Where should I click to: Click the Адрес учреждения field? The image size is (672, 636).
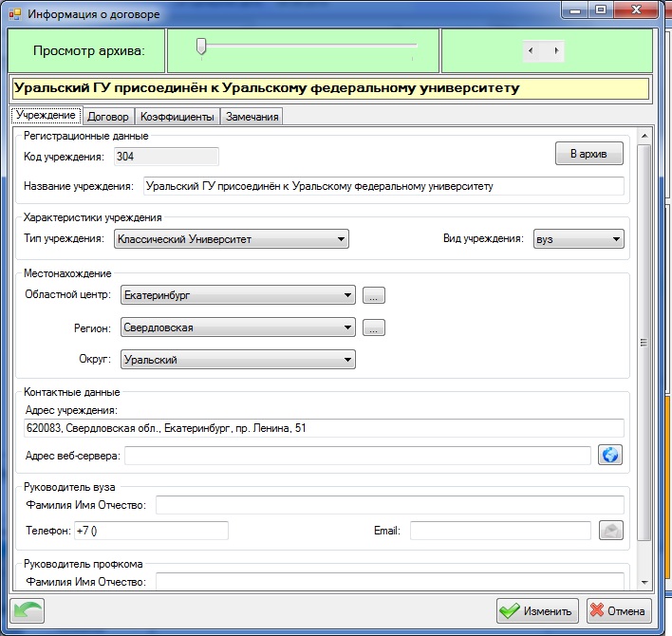pyautogui.click(x=324, y=428)
